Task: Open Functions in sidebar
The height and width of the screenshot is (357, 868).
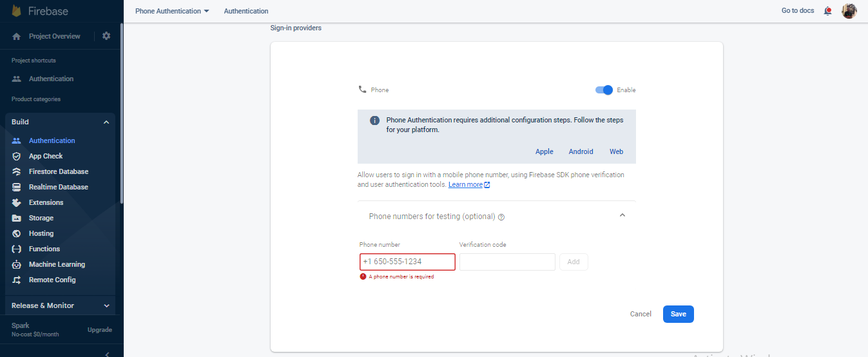Action: coord(44,249)
